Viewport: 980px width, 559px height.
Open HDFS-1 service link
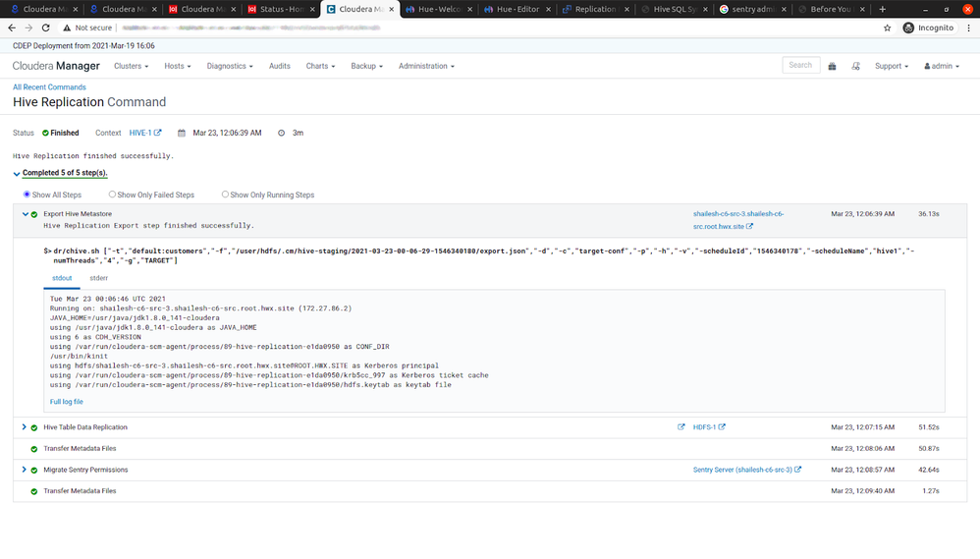[704, 427]
